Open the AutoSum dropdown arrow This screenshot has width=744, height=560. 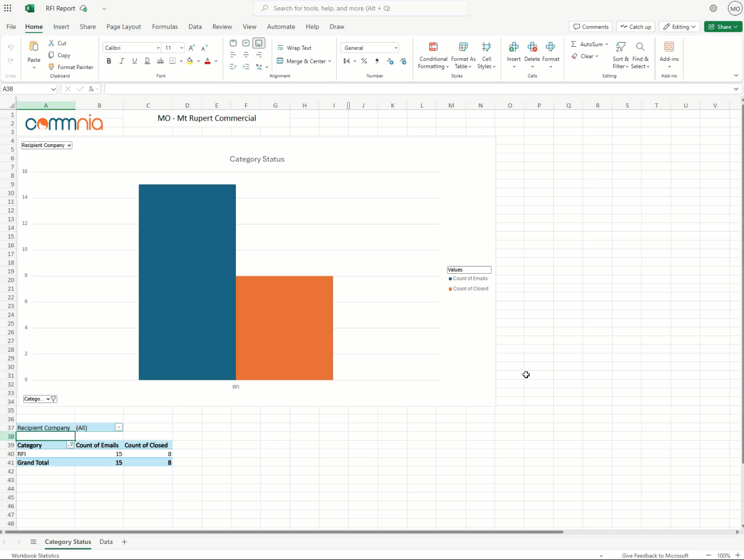click(606, 44)
